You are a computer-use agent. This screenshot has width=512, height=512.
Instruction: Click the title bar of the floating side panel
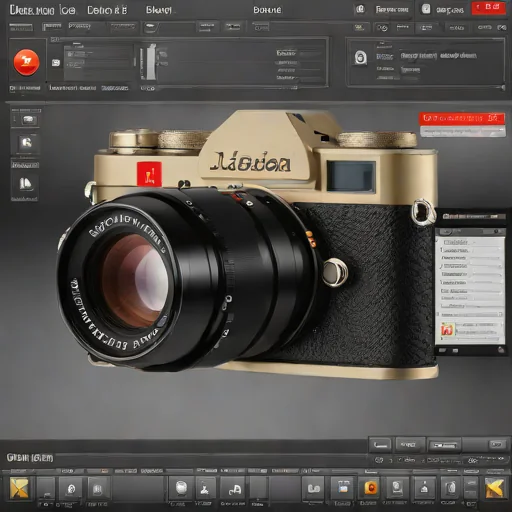pyautogui.click(x=471, y=217)
